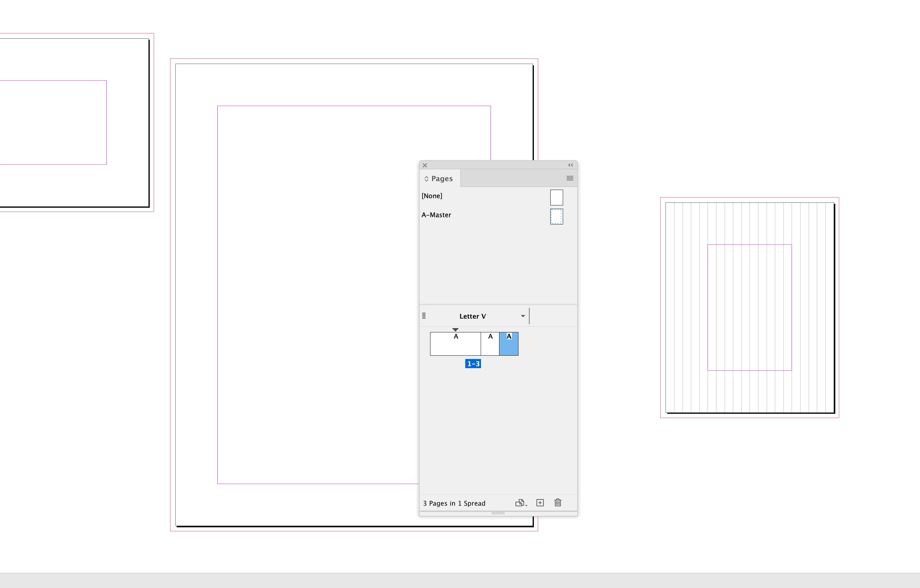This screenshot has height=588, width=920.
Task: Close the Pages panel with X
Action: click(x=425, y=165)
